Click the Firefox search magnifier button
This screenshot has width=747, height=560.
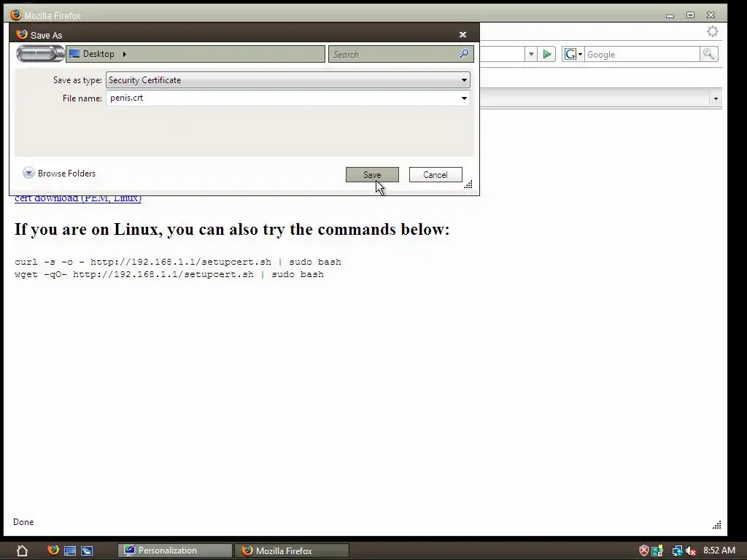[x=708, y=54]
